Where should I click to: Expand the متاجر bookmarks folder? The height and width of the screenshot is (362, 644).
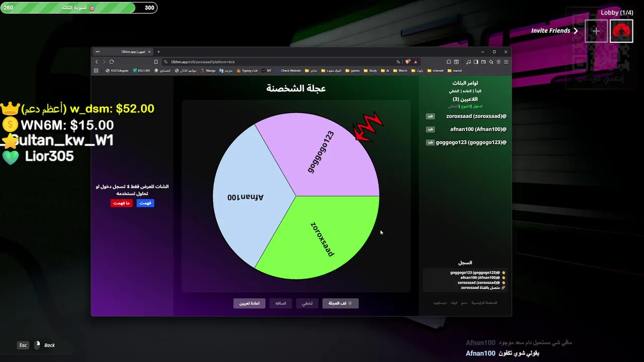311,70
